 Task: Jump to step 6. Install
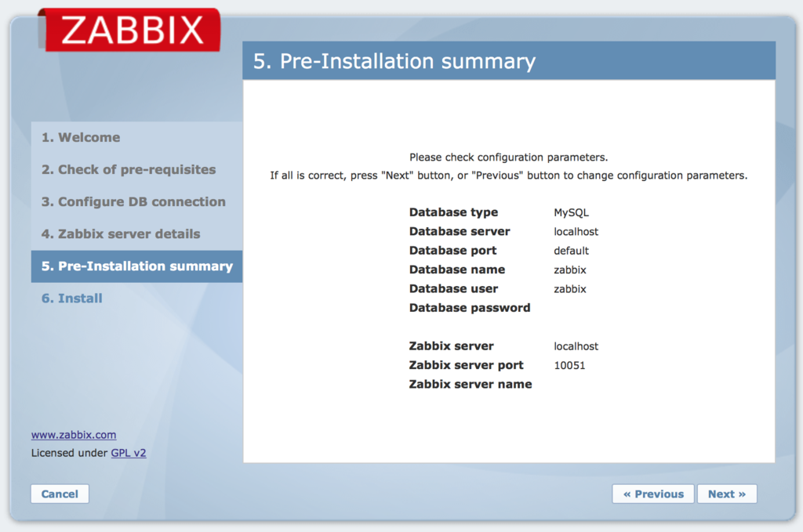(71, 299)
